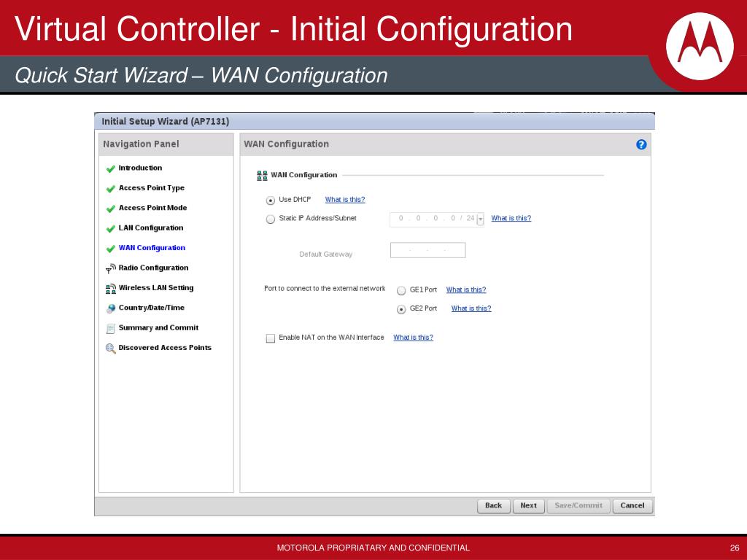Open Discovered Access Points step
This screenshot has height=560, width=747.
(x=165, y=348)
